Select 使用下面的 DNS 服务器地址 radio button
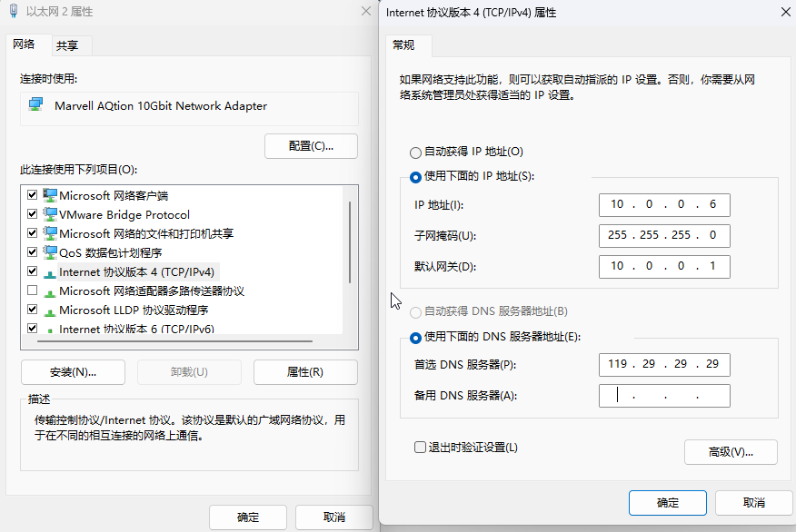The height and width of the screenshot is (532, 796). pos(415,338)
